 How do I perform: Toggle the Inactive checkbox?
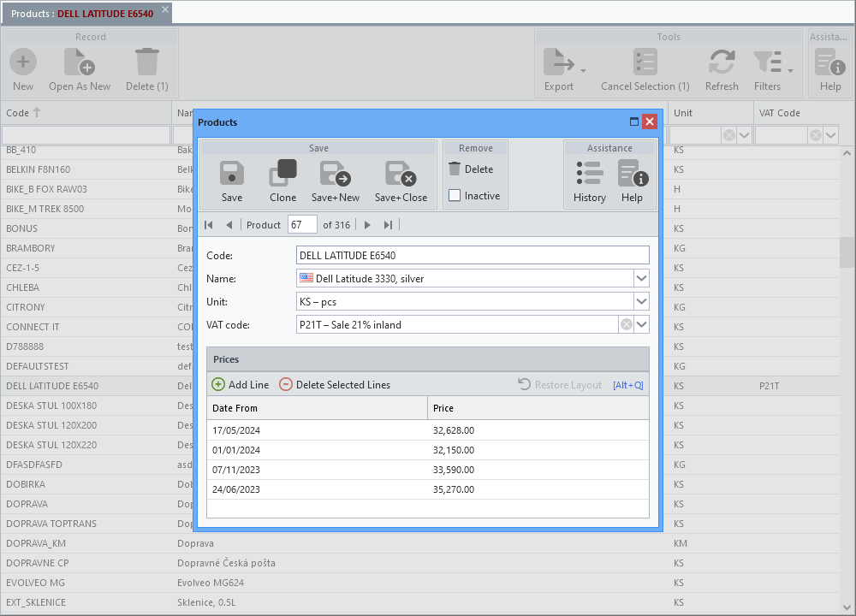tap(455, 195)
